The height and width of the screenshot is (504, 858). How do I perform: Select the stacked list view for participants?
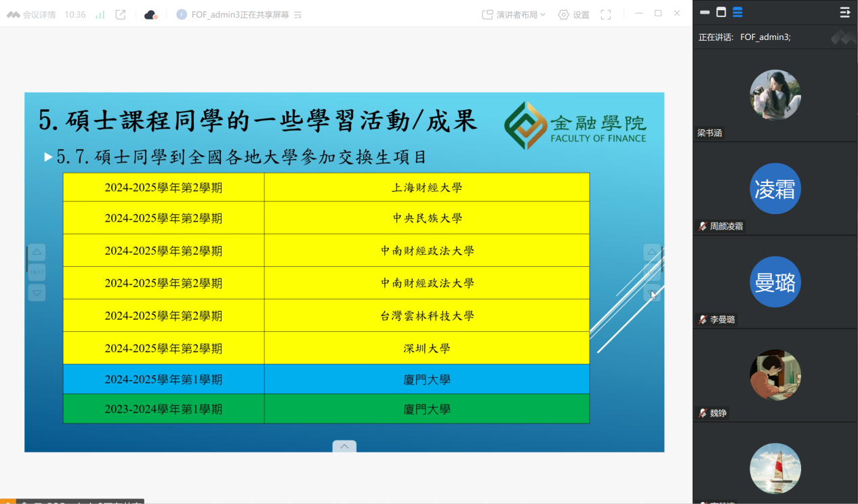coord(737,12)
